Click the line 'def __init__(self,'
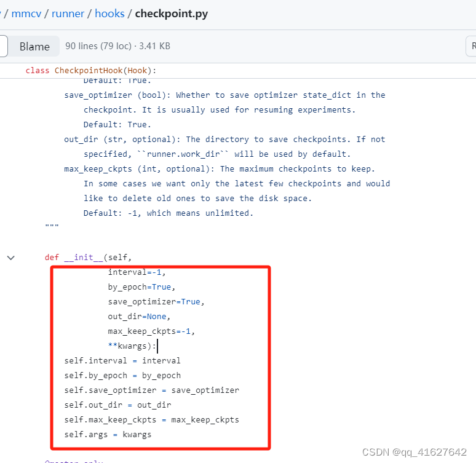Image resolution: width=476 pixels, height=463 pixels. point(88,258)
